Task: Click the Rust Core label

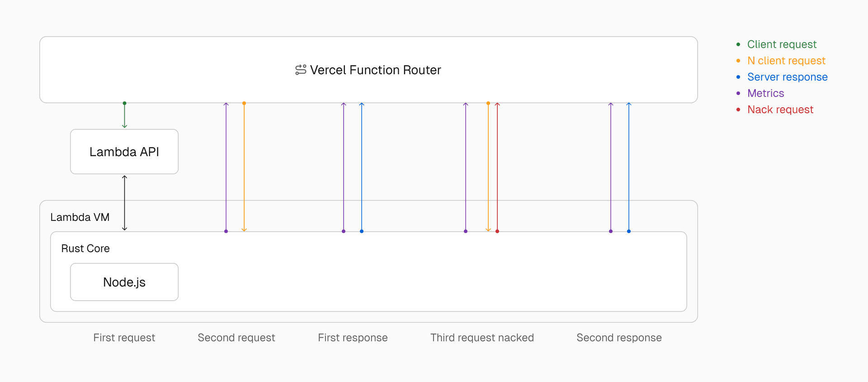Action: 85,248
